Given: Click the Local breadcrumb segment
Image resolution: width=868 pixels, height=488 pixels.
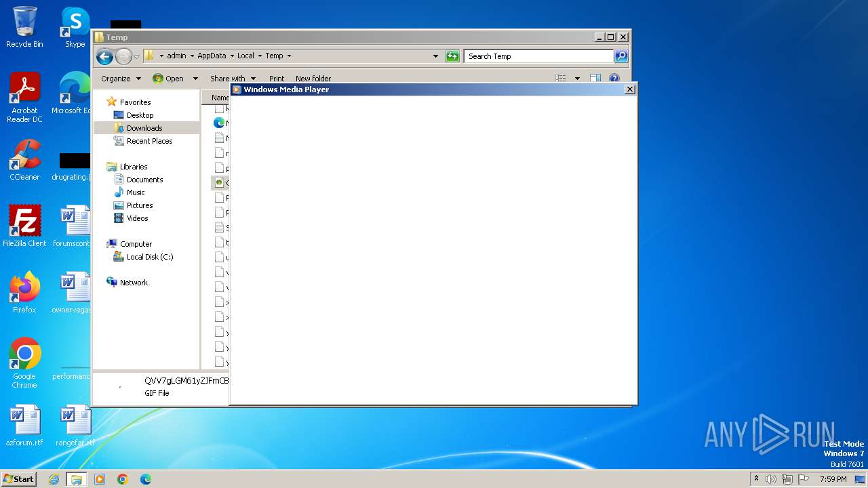Looking at the screenshot, I should click(x=245, y=56).
